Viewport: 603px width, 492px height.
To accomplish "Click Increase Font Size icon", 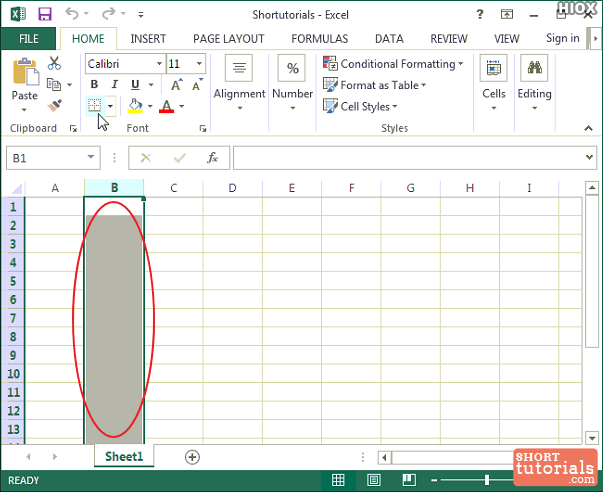I will pos(177,85).
